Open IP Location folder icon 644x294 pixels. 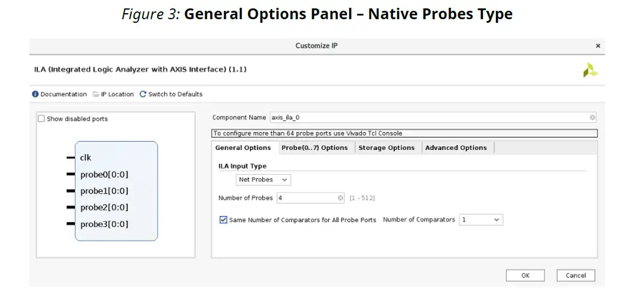point(96,94)
